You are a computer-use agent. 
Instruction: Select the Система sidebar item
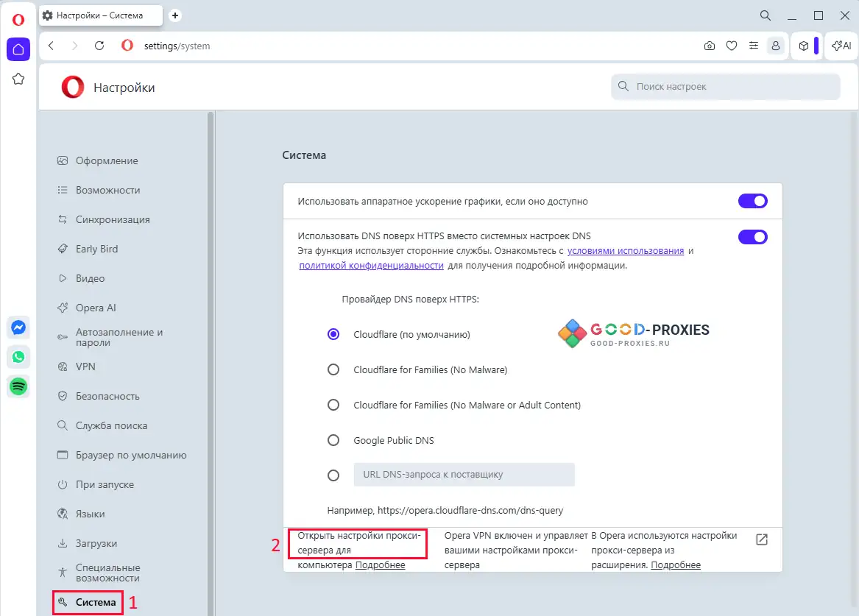point(88,602)
